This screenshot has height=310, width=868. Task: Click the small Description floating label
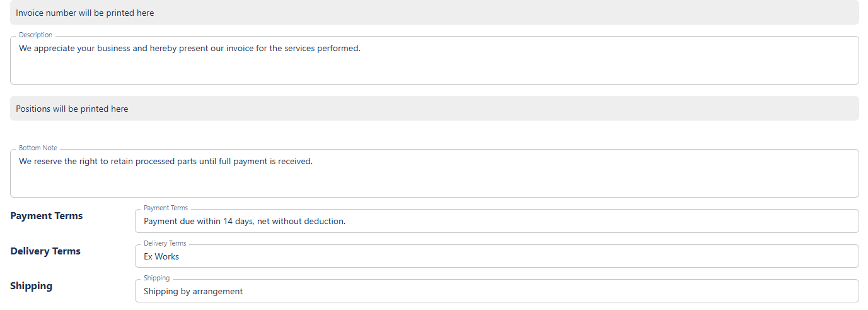[36, 35]
